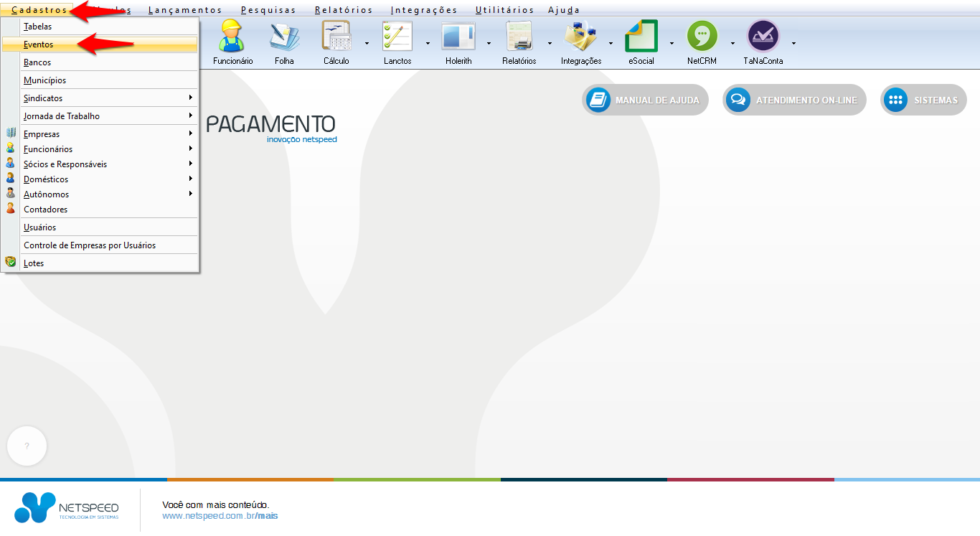Expand the dropdown arrow beside Integrações icon
The width and height of the screenshot is (980, 536).
[x=611, y=43]
